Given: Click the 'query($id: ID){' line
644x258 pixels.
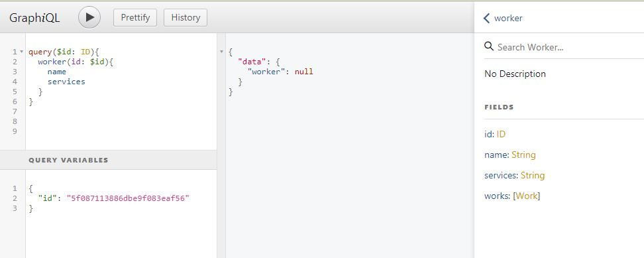Looking at the screenshot, I should coord(64,52).
